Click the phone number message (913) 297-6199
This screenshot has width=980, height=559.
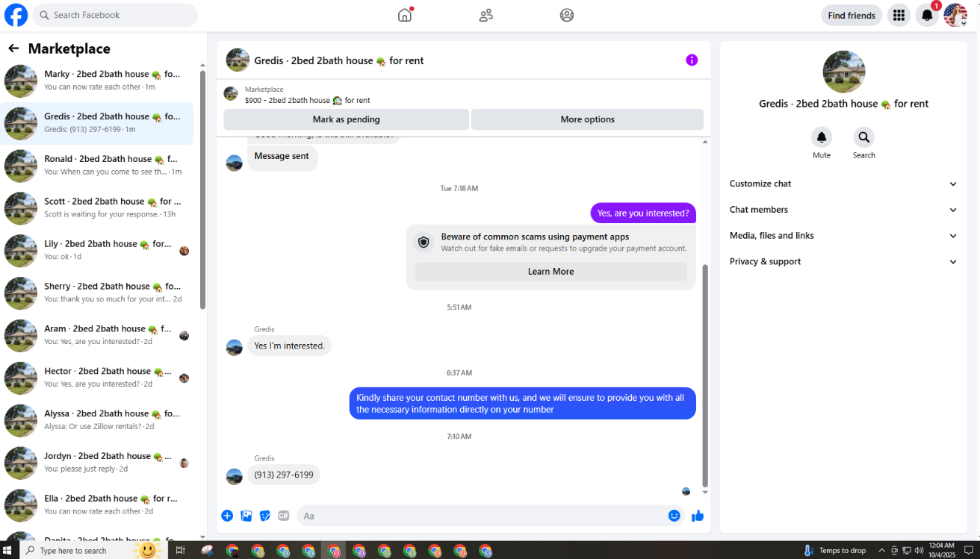pyautogui.click(x=284, y=475)
